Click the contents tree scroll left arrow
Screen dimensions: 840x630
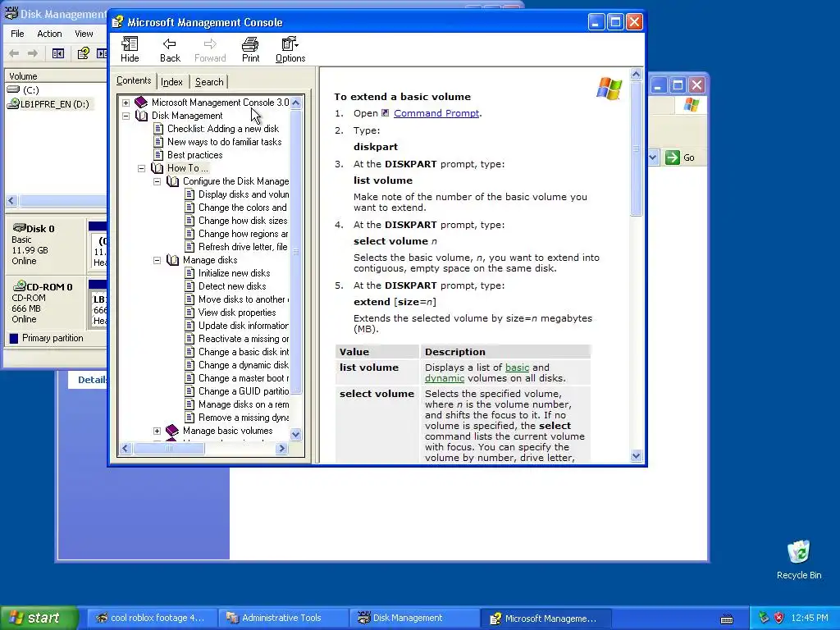(126, 449)
